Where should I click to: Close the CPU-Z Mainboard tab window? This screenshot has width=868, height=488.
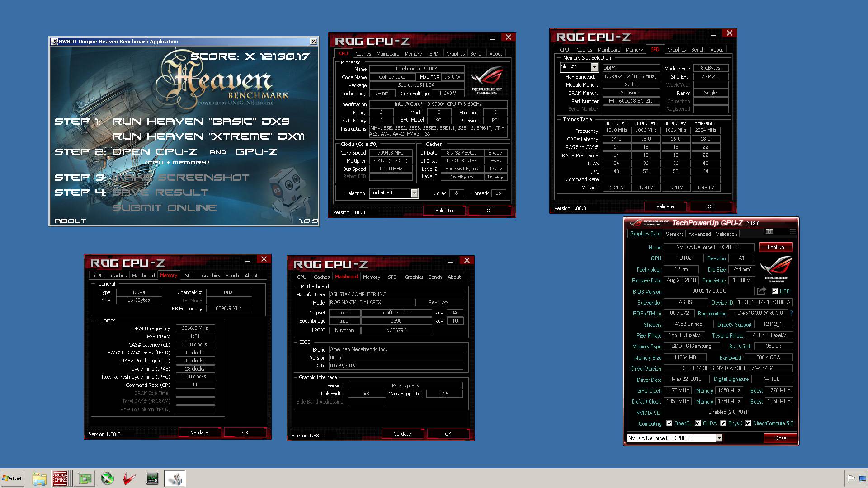[467, 261]
